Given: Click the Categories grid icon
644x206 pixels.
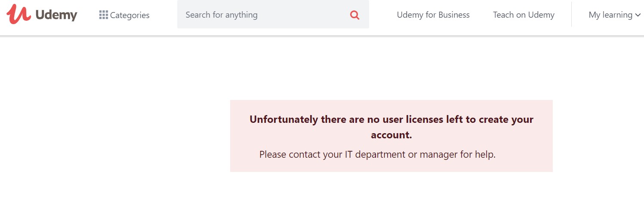Looking at the screenshot, I should pyautogui.click(x=103, y=15).
